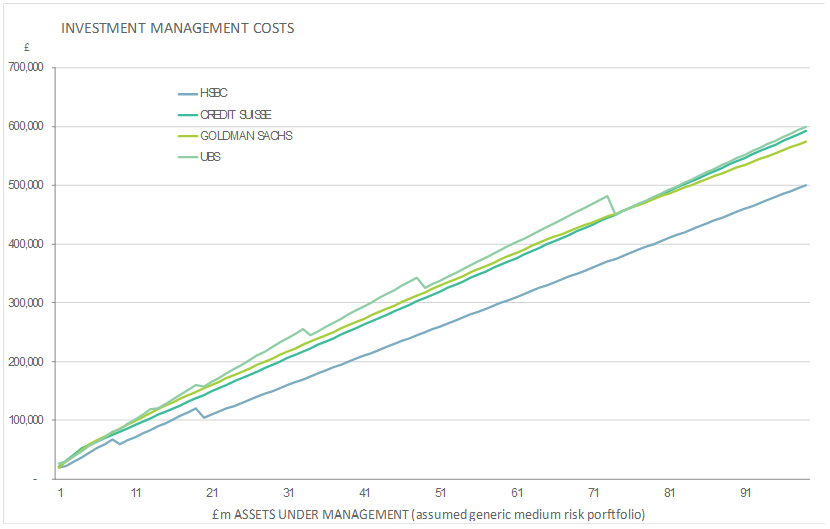Click the 11 label on horizontal axis
Viewport: 830px width, 529px height.
[136, 494]
